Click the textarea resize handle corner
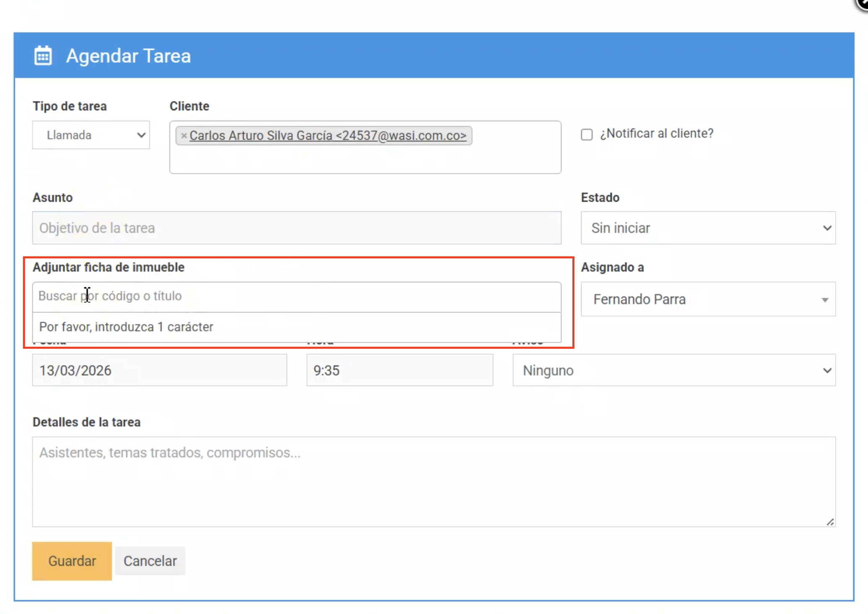868x614 pixels. click(x=830, y=522)
